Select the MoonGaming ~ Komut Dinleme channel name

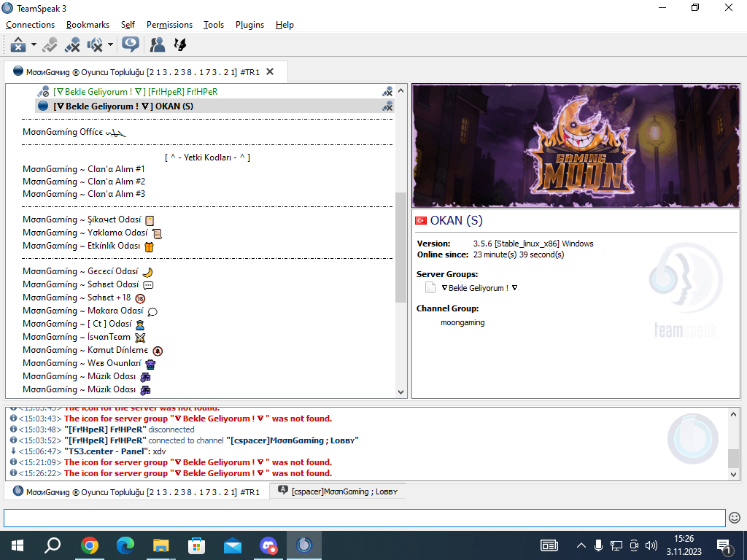85,350
